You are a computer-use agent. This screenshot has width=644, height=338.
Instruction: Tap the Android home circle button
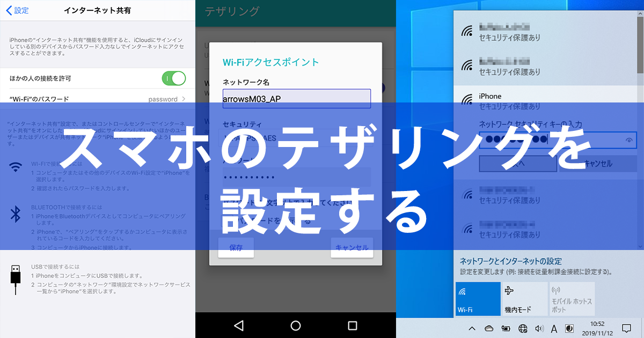296,325
